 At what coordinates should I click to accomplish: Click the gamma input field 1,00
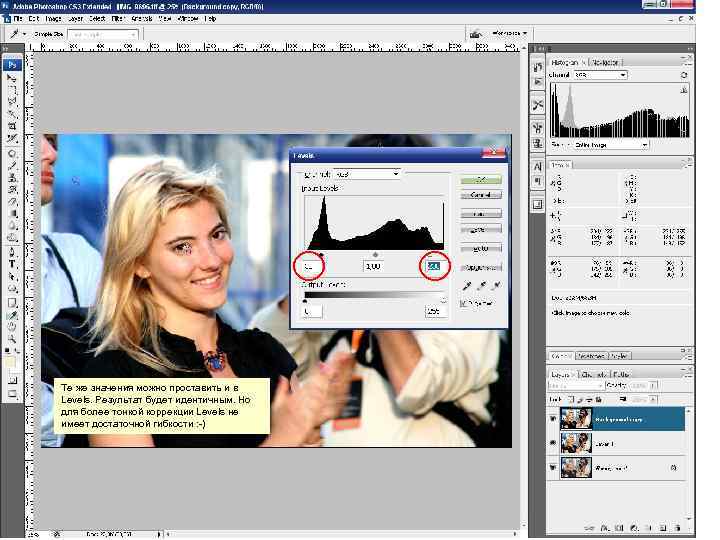373,266
